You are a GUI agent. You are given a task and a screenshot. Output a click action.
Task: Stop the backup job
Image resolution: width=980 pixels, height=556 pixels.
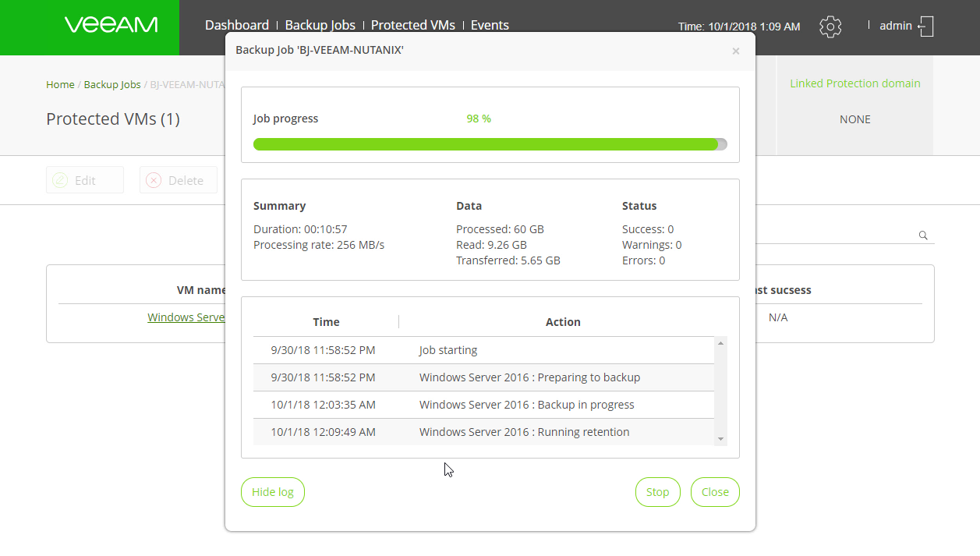657,492
